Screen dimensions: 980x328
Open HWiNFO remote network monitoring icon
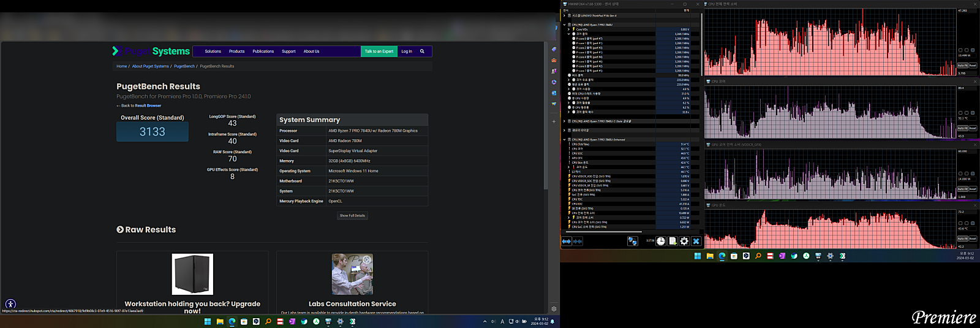point(633,242)
